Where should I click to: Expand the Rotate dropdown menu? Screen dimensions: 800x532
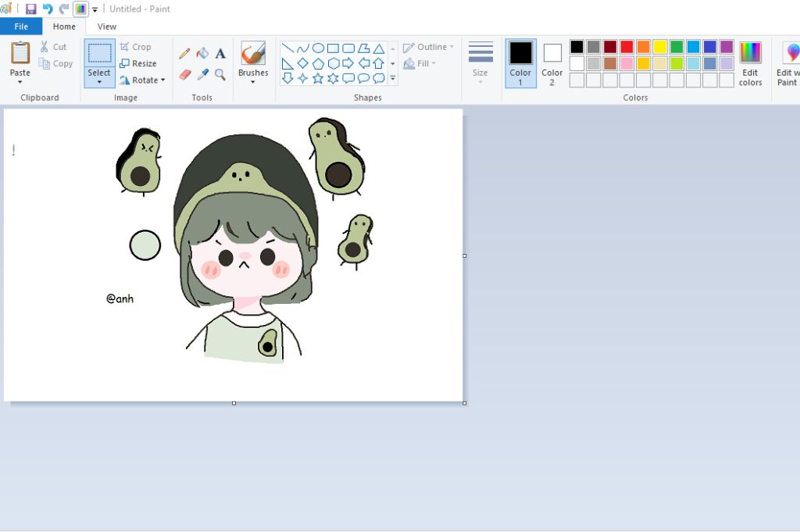tap(143, 80)
